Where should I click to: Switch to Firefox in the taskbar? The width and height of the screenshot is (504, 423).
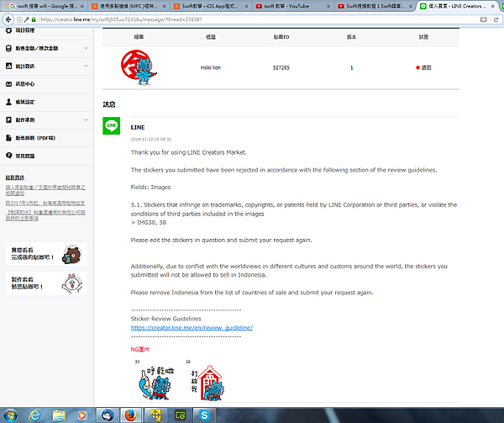click(130, 415)
